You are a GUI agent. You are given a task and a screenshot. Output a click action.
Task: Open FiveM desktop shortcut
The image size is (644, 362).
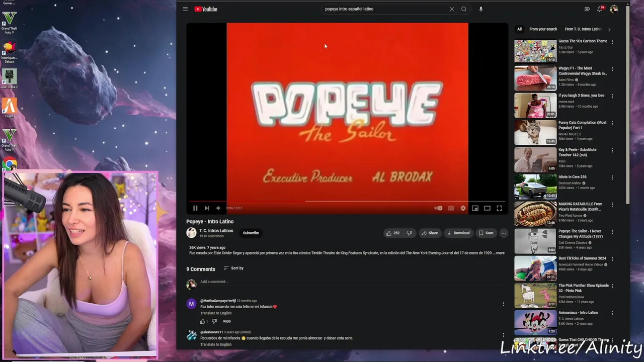coord(9,108)
